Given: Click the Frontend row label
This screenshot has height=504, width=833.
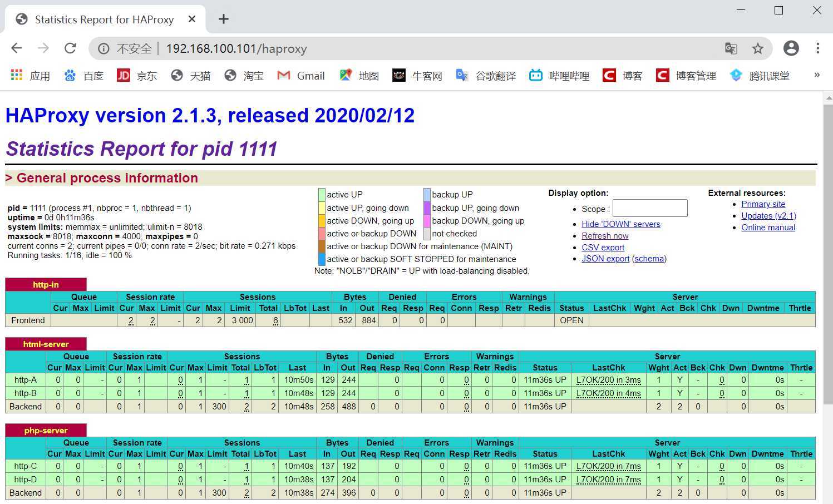Looking at the screenshot, I should [28, 320].
